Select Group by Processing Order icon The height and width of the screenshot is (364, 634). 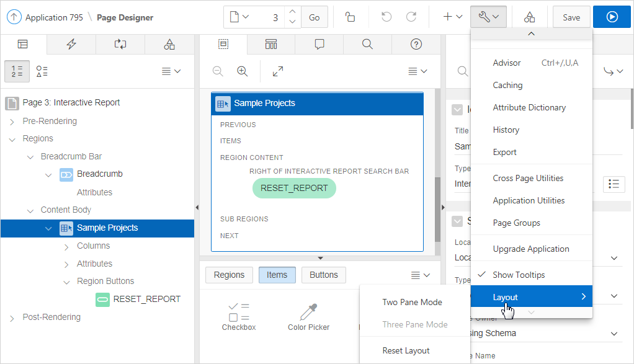[x=17, y=71]
